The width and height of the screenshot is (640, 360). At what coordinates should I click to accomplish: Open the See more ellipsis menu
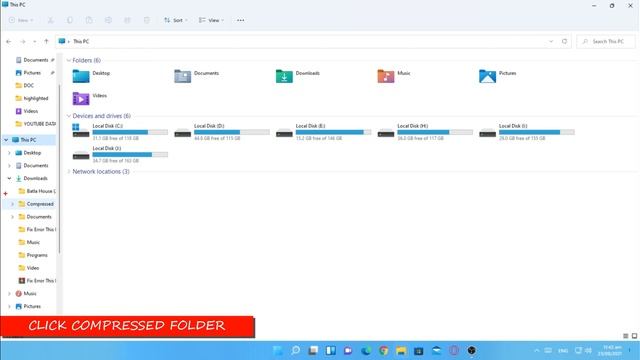pos(240,20)
